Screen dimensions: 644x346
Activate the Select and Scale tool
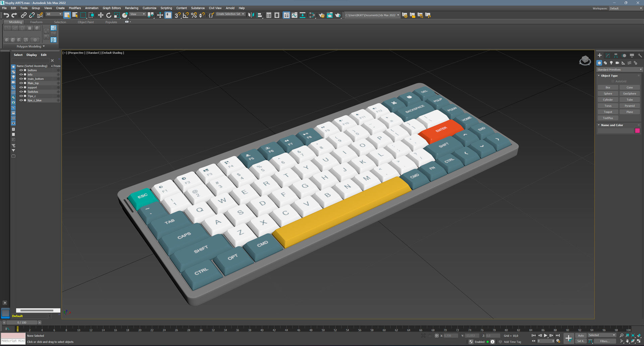tap(117, 15)
